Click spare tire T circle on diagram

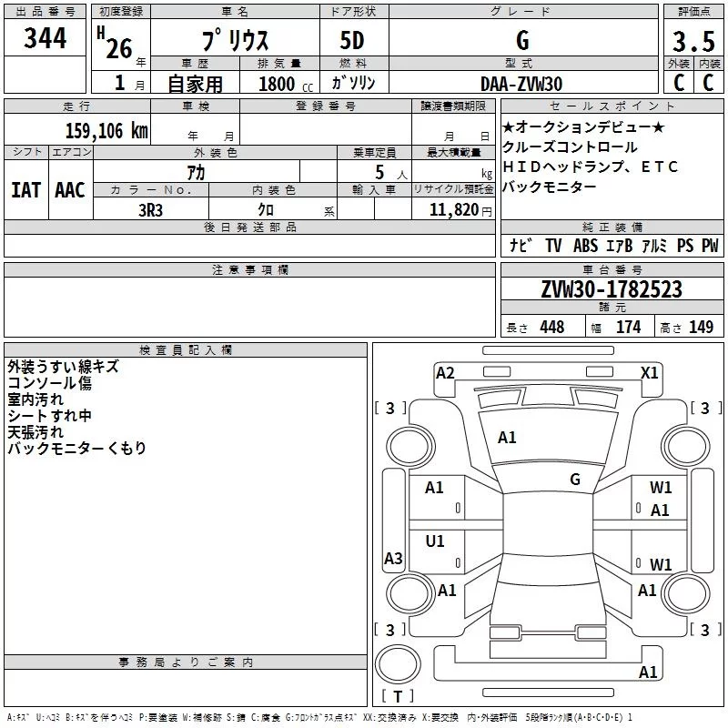tap(398, 664)
